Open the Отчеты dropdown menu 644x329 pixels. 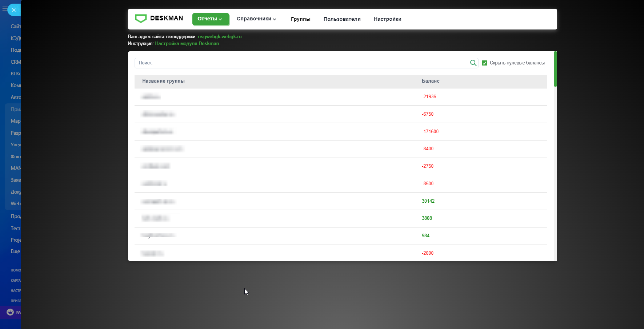pyautogui.click(x=211, y=19)
